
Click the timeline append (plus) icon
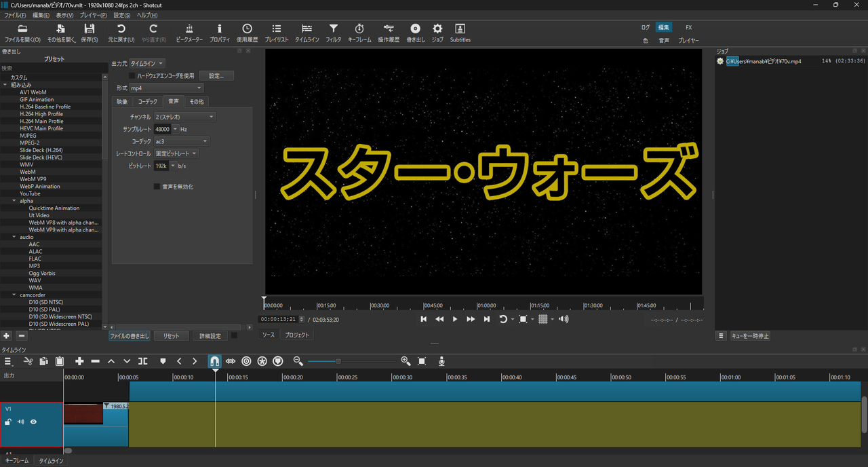tap(79, 361)
